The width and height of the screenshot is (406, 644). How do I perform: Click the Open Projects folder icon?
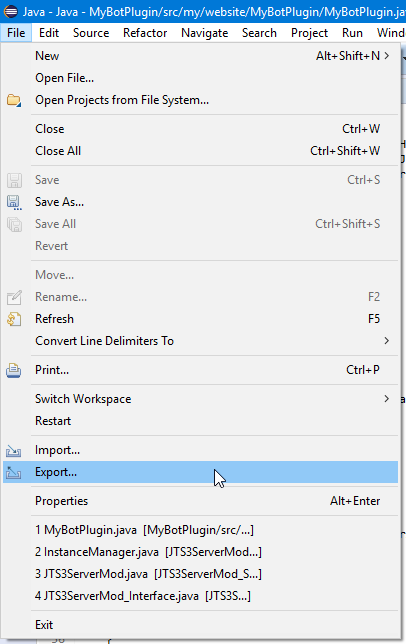point(14,100)
